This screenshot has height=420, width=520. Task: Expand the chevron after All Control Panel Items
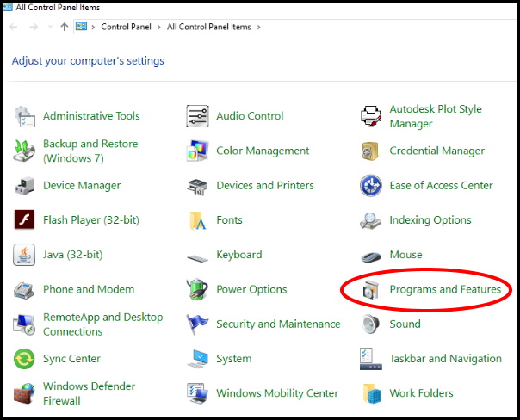click(x=258, y=28)
